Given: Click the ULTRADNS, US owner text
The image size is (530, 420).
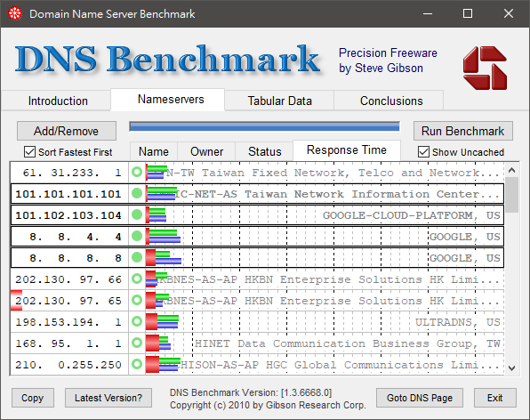Looking at the screenshot, I should click(x=458, y=322).
